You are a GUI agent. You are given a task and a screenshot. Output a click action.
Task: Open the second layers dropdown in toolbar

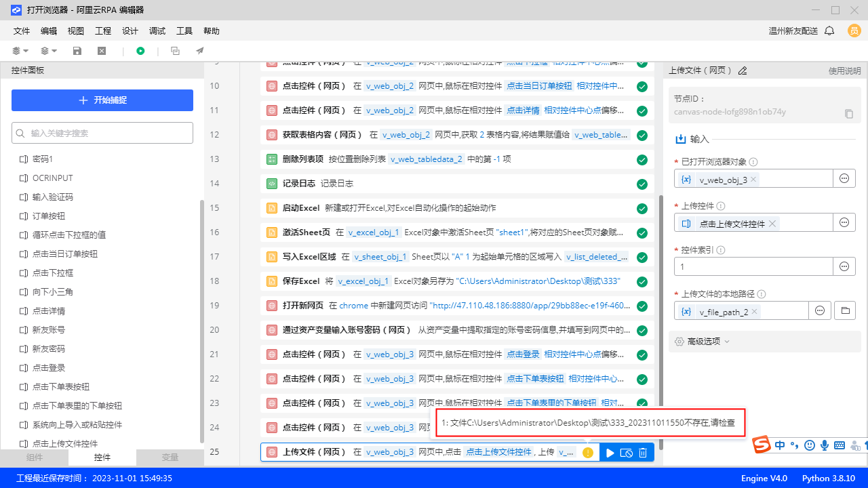(x=49, y=51)
